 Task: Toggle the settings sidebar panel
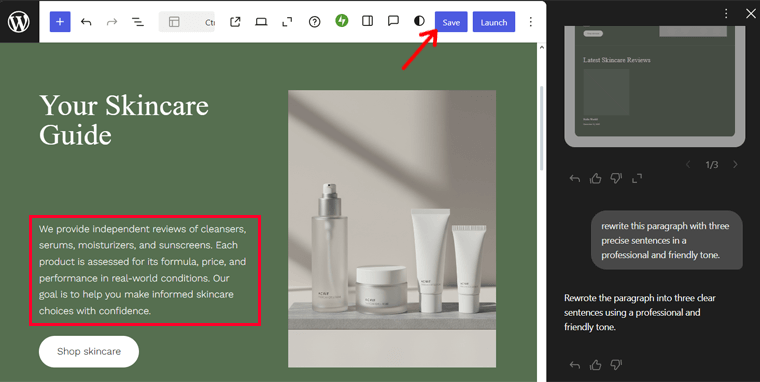[367, 21]
